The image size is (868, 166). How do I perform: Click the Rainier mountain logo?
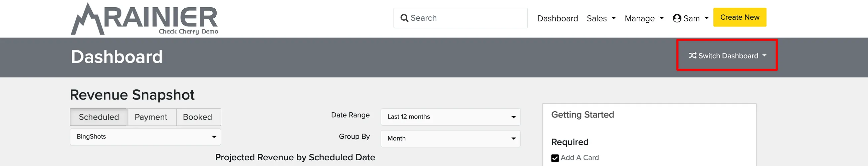145,19
